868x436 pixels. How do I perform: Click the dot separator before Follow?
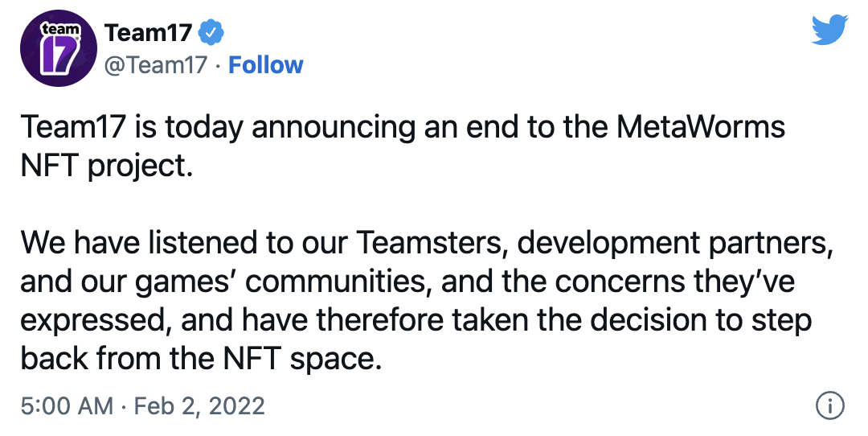point(218,67)
